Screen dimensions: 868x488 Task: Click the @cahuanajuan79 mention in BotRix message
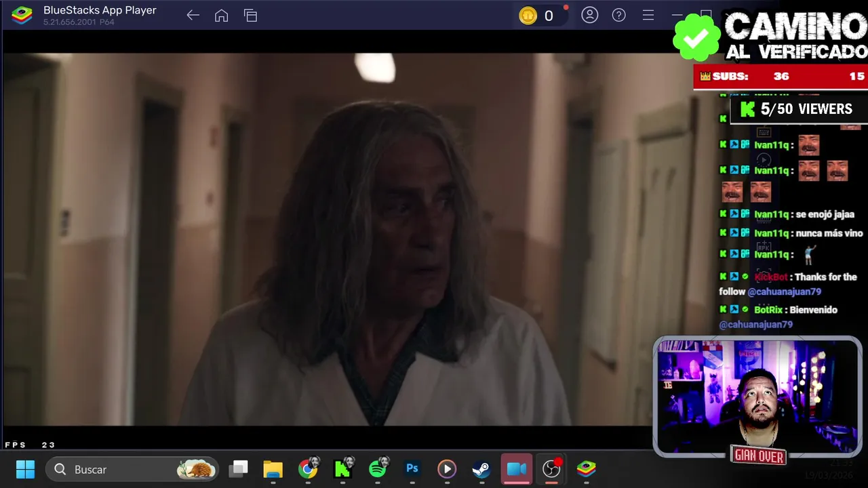(755, 325)
